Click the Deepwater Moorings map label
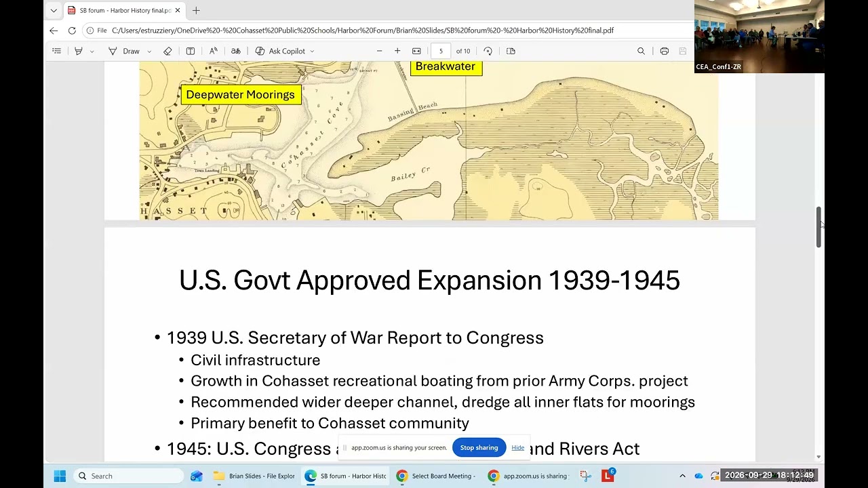This screenshot has height=488, width=868. 241,95
